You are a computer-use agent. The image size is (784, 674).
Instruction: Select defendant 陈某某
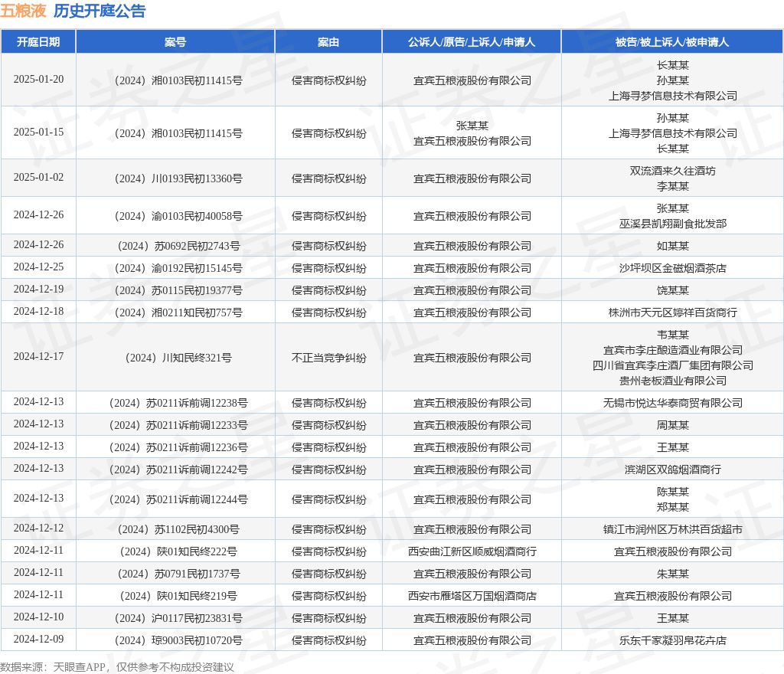(x=672, y=492)
